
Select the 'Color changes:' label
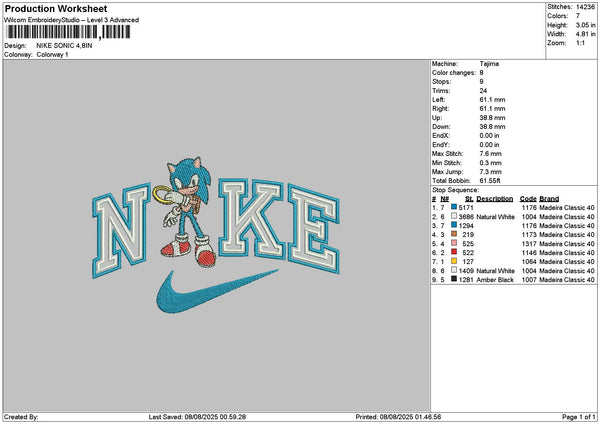(x=454, y=73)
